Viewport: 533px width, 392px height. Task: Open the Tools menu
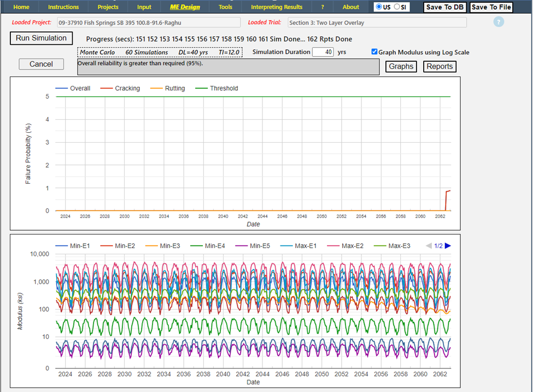click(225, 7)
